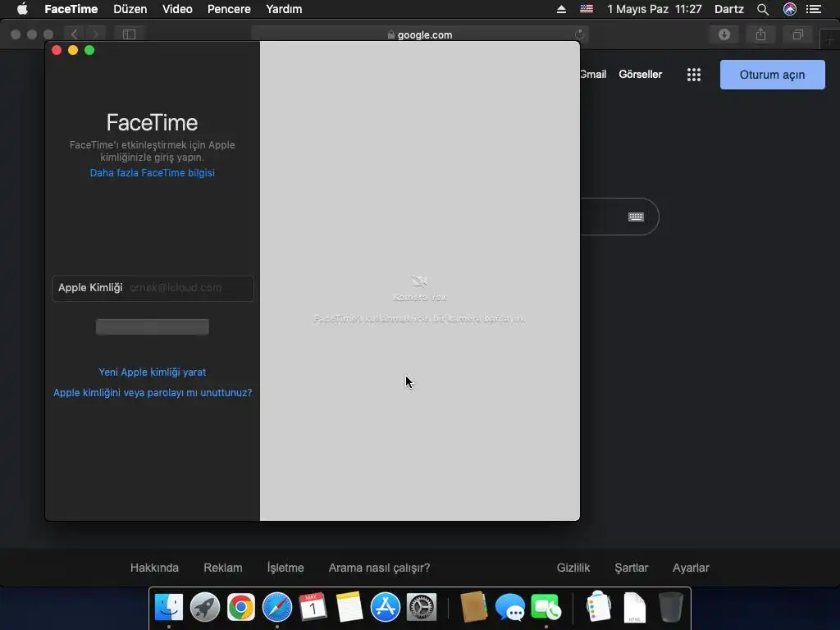Viewport: 840px width, 630px height.
Task: Open the clipboard app icon in Dock
Action: coord(598,606)
